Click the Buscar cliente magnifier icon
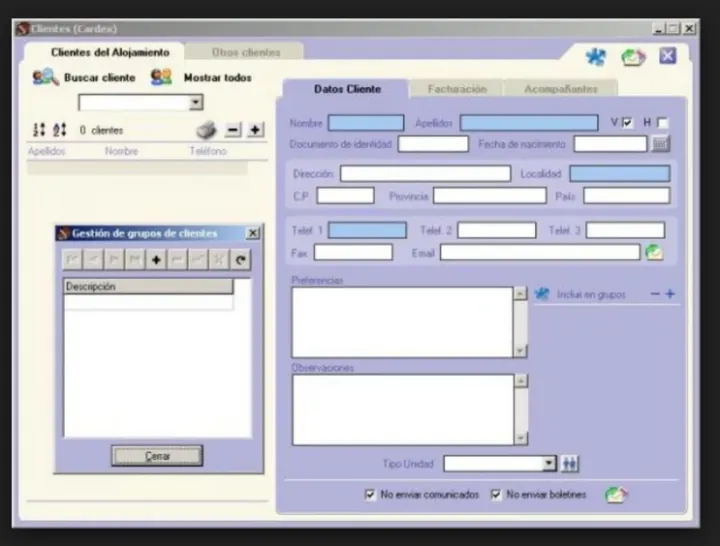This screenshot has width=720, height=546. (x=45, y=77)
